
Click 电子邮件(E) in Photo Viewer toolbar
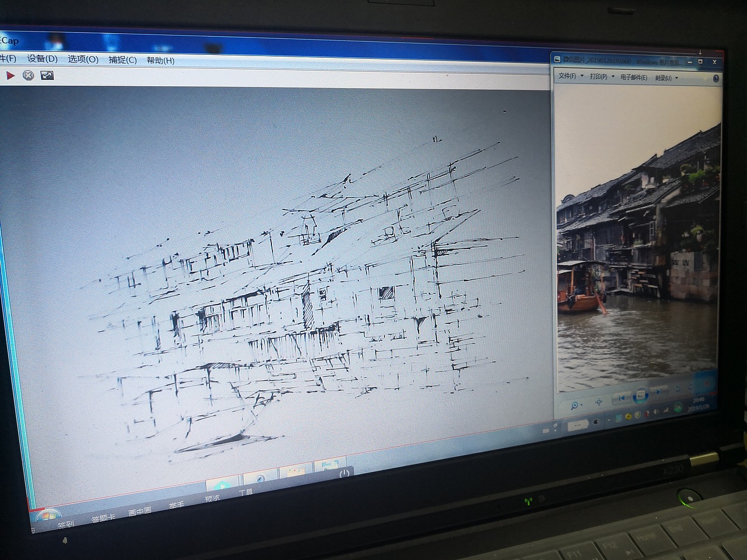point(633,78)
